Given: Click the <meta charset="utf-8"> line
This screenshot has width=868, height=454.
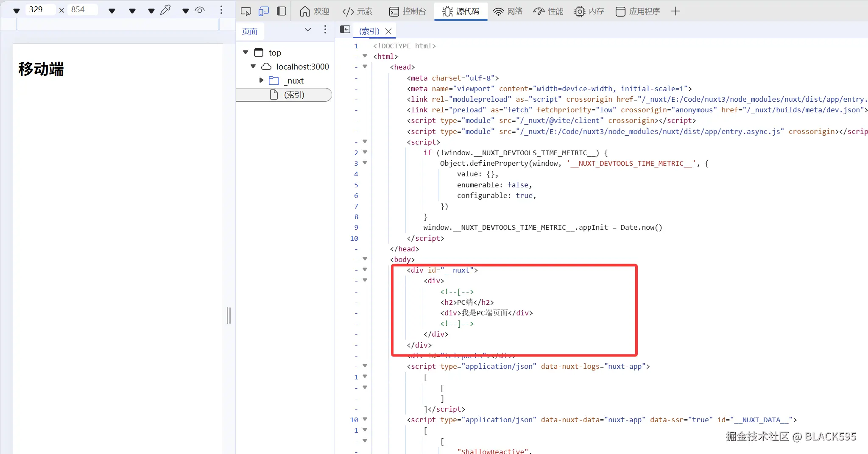Looking at the screenshot, I should coord(453,78).
